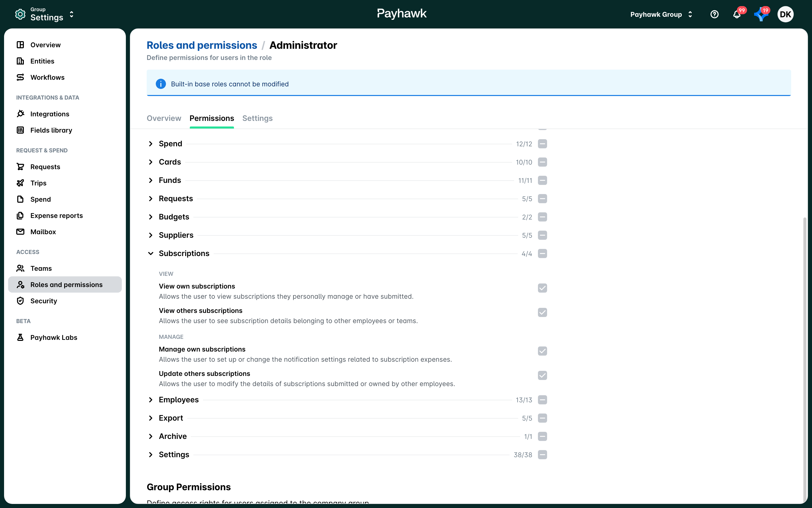The height and width of the screenshot is (508, 812).
Task: Open the DK user avatar menu
Action: pos(785,14)
